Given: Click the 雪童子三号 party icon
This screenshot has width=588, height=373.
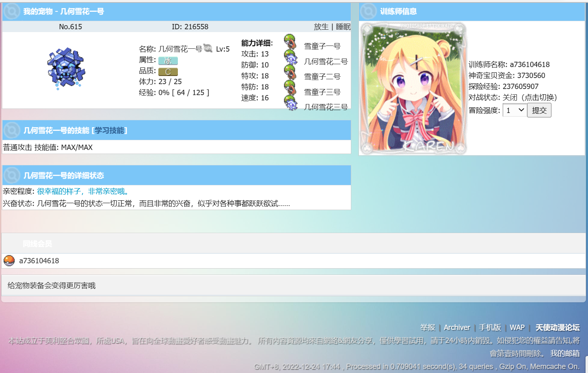Looking at the screenshot, I should click(290, 88).
